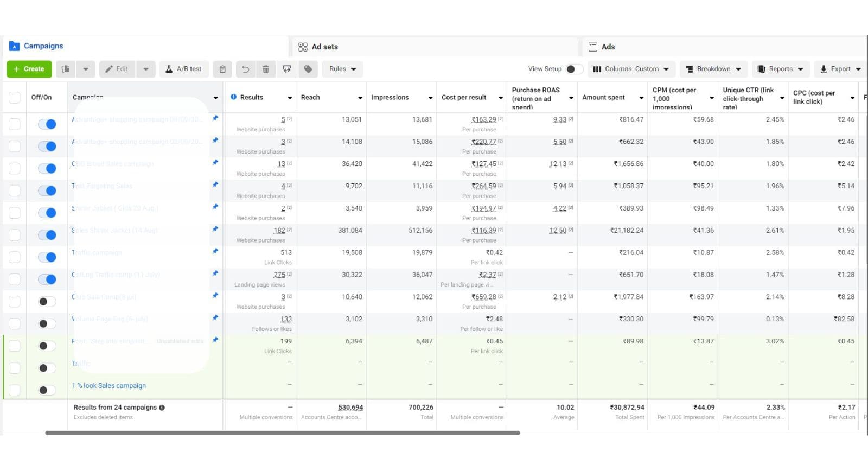Open the 'Columns: Custom' dropdown
The image size is (868, 452).
tap(631, 69)
